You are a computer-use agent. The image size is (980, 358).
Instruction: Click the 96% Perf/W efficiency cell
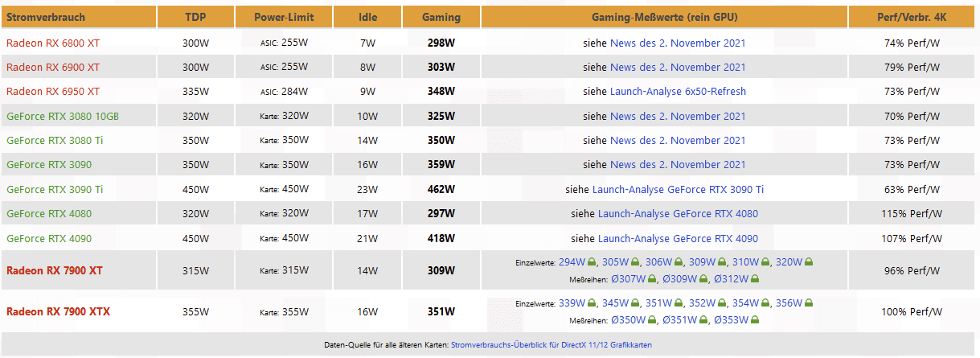tap(912, 270)
